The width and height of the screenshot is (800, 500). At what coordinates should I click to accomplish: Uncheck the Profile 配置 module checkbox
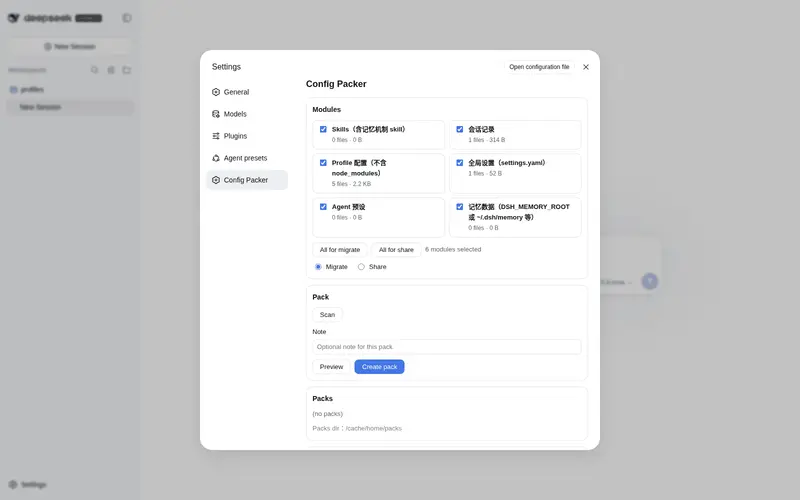[x=323, y=163]
